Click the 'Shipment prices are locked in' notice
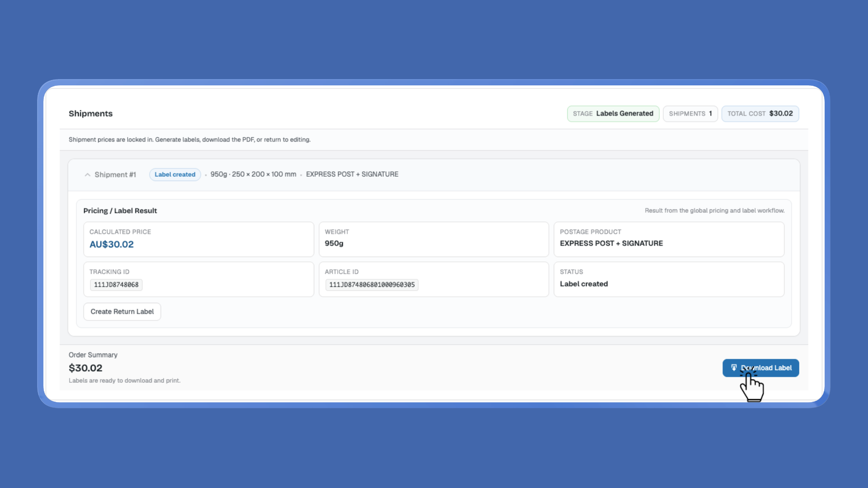The image size is (868, 488). point(189,140)
